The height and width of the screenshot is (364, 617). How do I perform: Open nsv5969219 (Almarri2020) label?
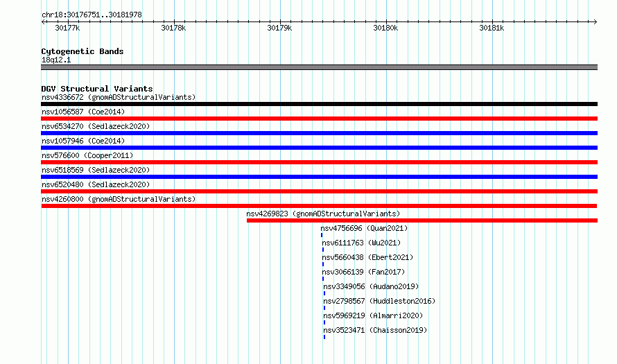373,315
